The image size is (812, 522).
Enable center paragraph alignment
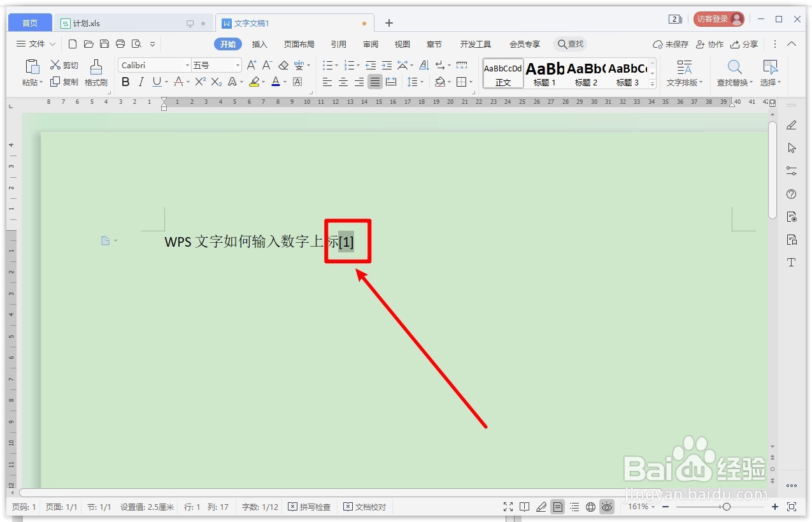(343, 82)
